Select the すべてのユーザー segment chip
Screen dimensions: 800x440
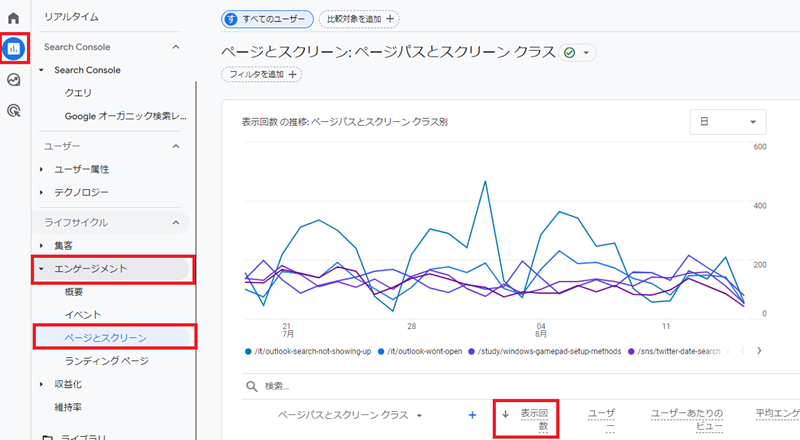267,19
